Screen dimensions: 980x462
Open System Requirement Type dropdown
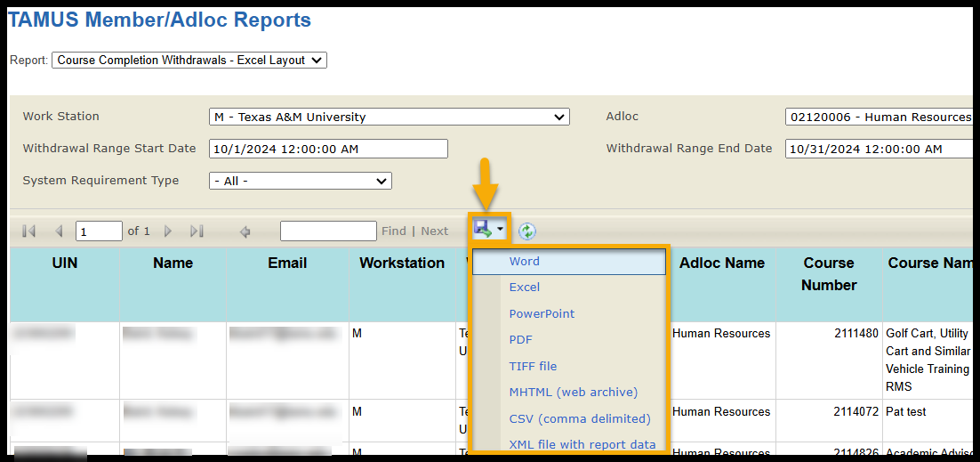click(x=300, y=181)
